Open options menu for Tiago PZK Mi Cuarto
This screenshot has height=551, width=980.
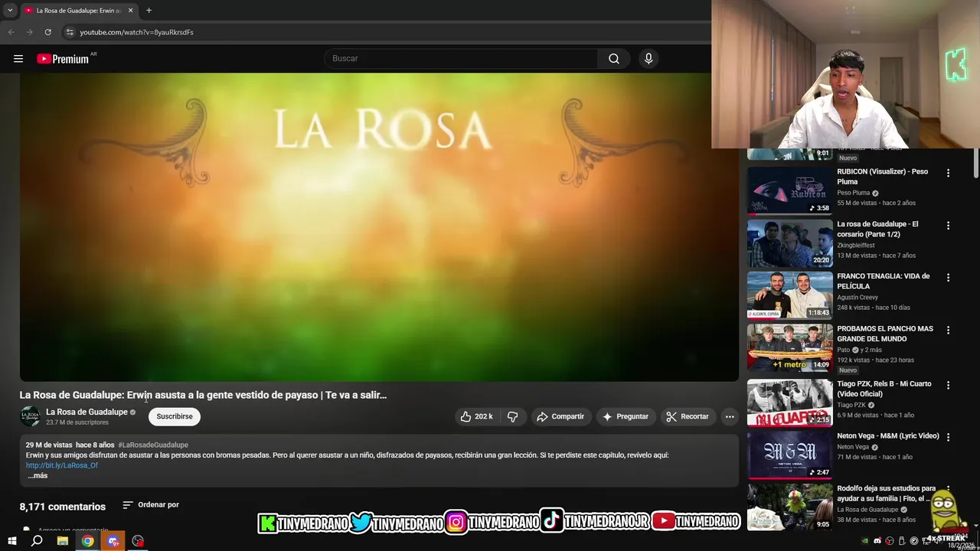tap(948, 386)
